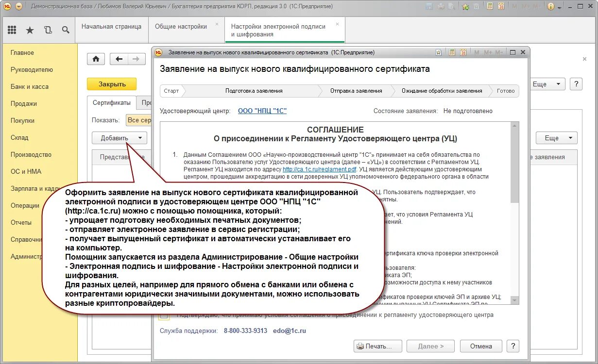Image resolution: width=598 pixels, height=364 pixels.
Task: Click the home button on settings form
Action: tap(96, 59)
